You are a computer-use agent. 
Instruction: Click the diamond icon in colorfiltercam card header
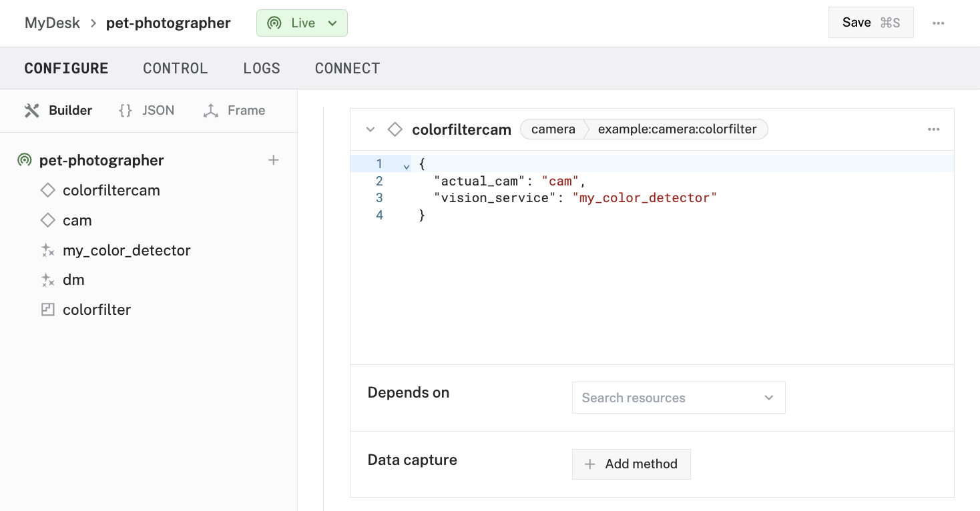395,129
